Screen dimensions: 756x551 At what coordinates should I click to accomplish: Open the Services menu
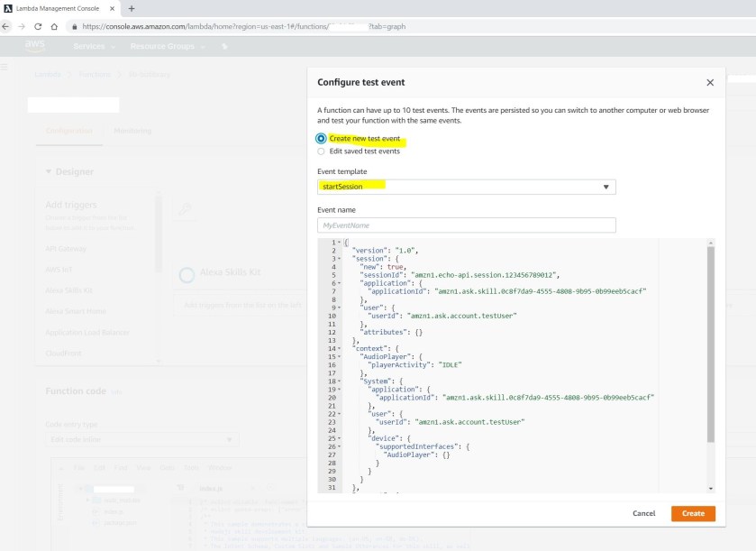[93, 46]
